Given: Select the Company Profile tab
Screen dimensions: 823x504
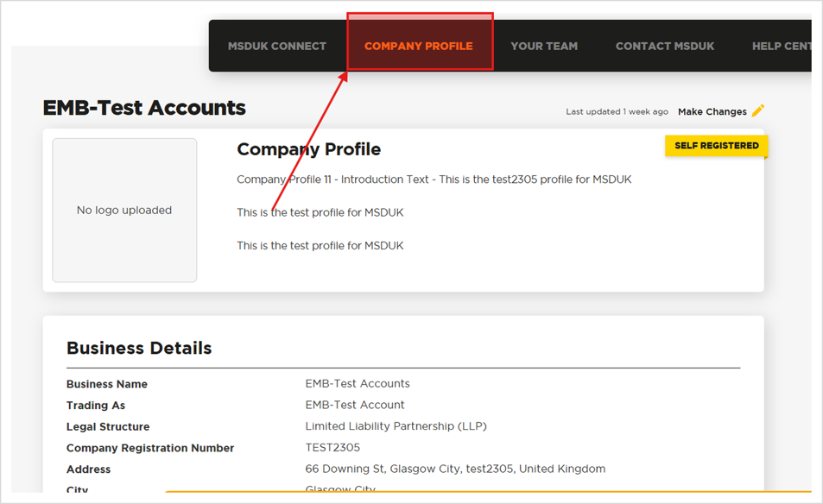Looking at the screenshot, I should (419, 46).
